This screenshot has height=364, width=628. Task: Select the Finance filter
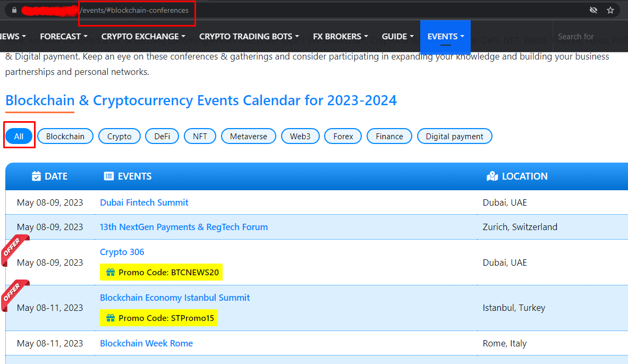click(x=389, y=136)
